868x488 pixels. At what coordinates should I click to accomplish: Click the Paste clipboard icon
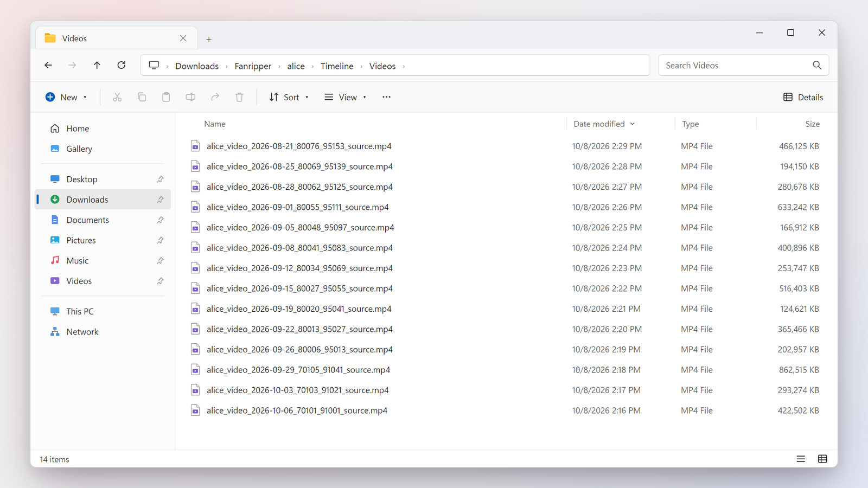tap(166, 97)
